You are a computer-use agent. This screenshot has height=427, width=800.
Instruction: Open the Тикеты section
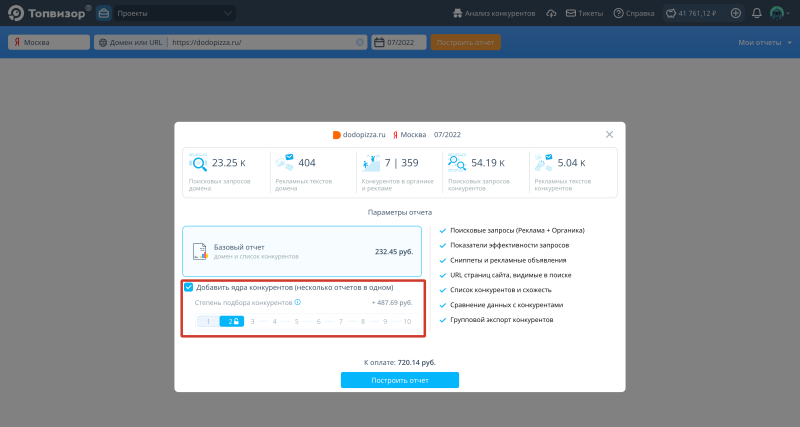click(x=584, y=13)
